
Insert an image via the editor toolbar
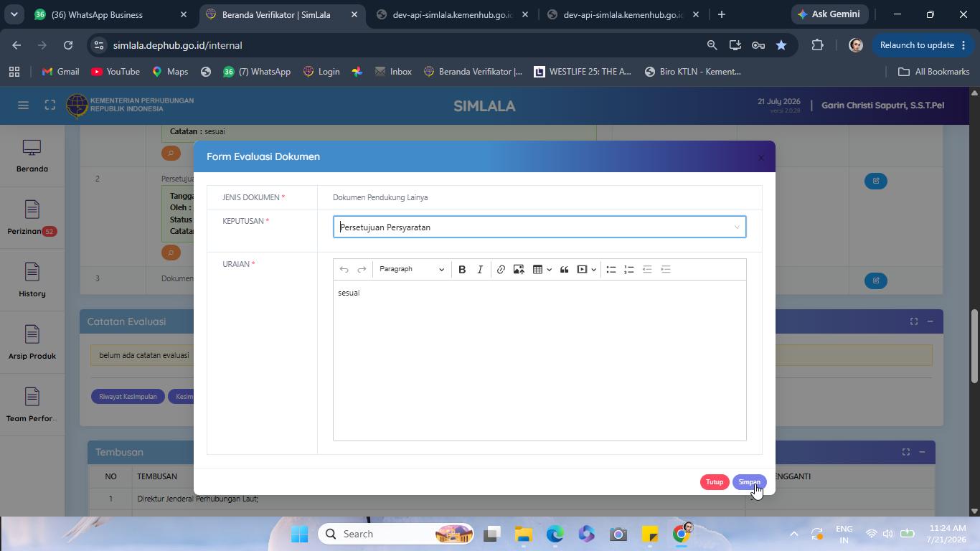click(519, 269)
